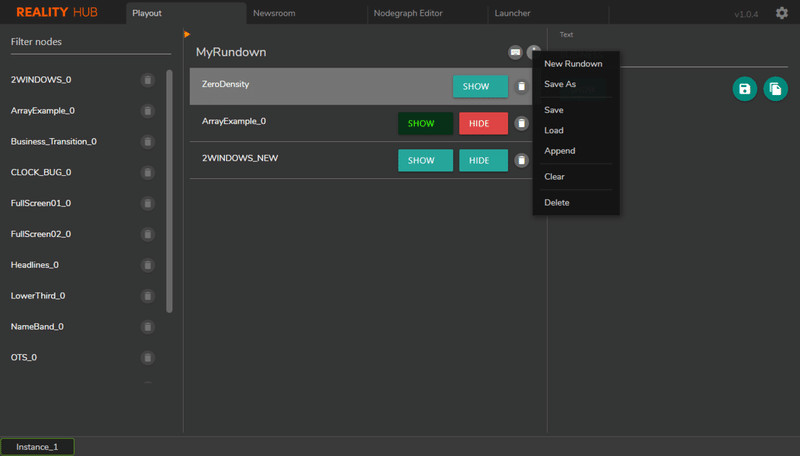Click SHOW for ZeroDensity
The image size is (800, 456).
tap(480, 86)
